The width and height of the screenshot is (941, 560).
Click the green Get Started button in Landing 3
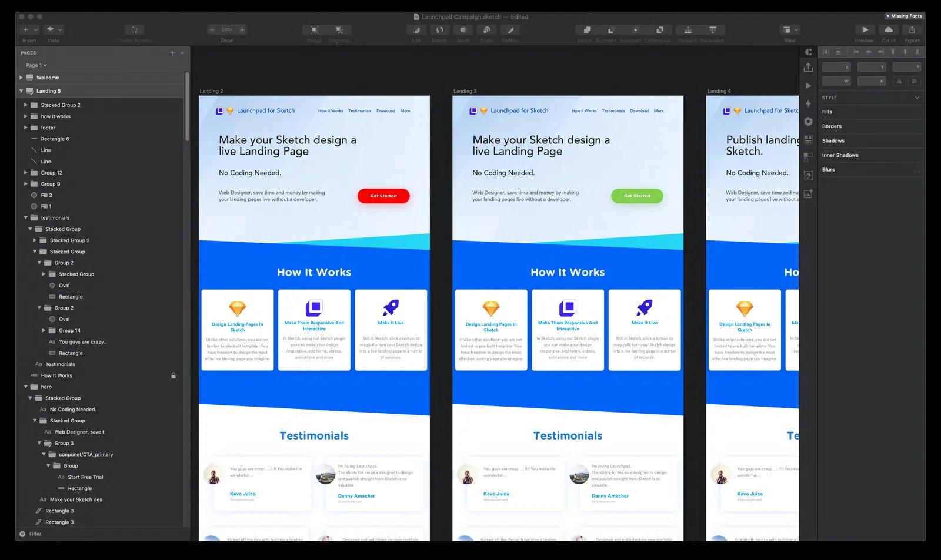637,196
